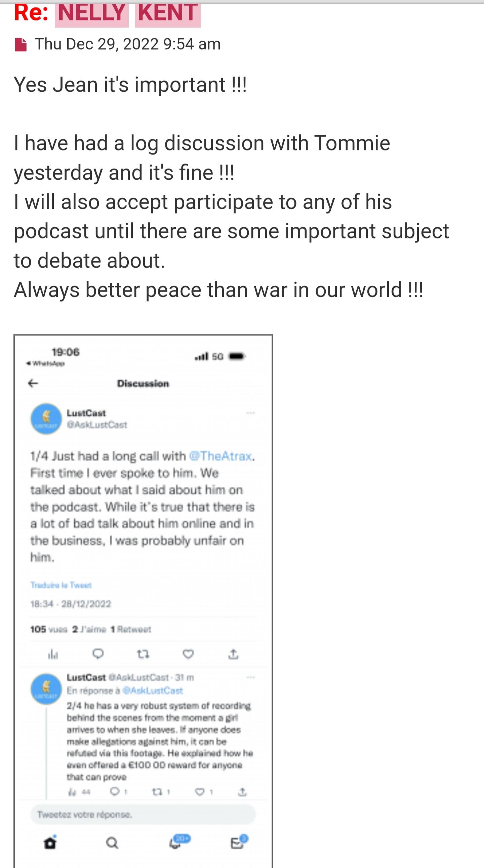484x868 pixels.
Task: Like the main tweet with heart icon
Action: [x=188, y=654]
